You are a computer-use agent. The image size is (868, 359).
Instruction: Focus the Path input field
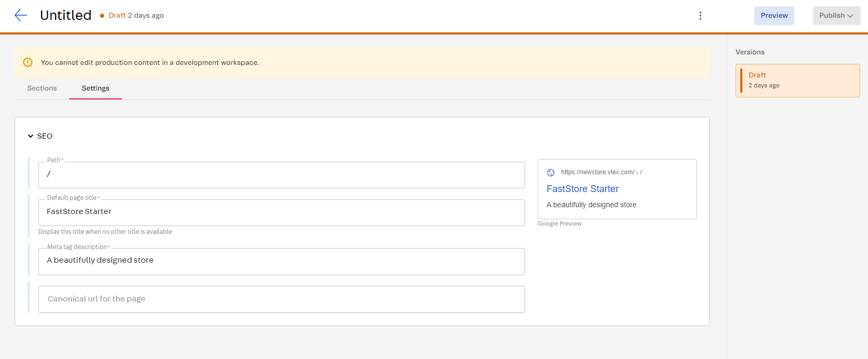tap(282, 175)
